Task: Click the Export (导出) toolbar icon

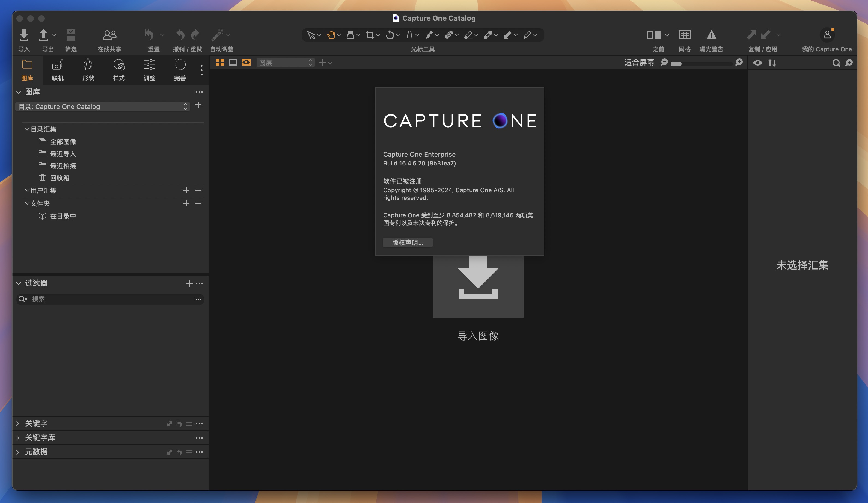Action: 44,35
